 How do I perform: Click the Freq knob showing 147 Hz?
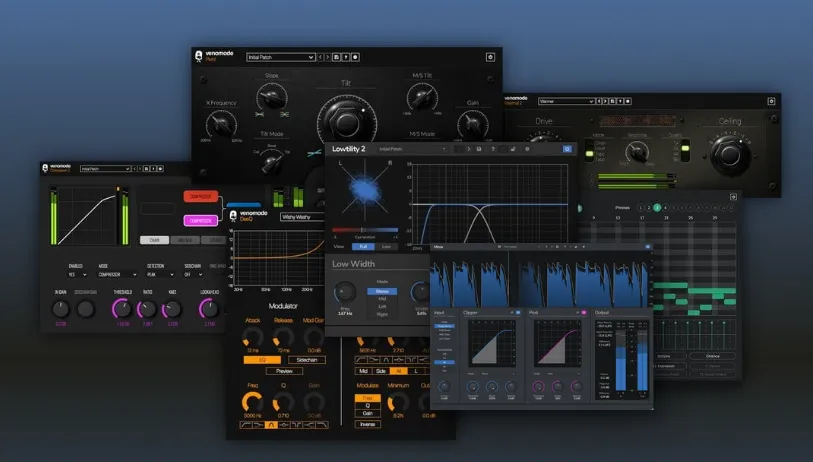345,292
